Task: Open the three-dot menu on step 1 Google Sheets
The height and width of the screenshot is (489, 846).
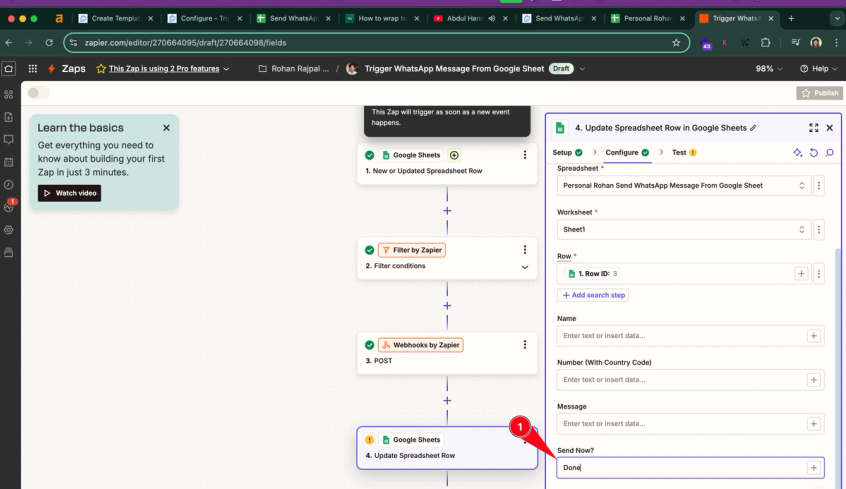Action: (x=524, y=155)
